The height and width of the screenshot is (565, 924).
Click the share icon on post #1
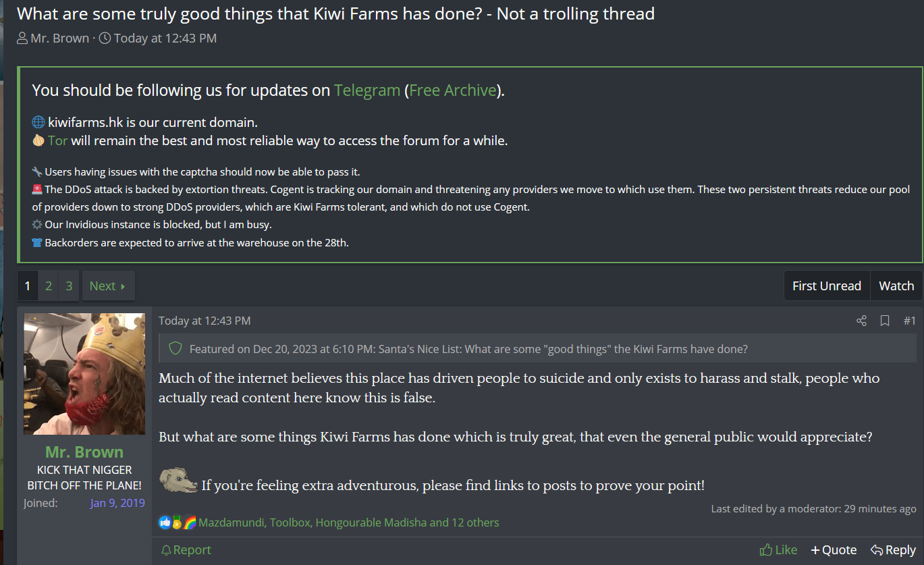(861, 321)
